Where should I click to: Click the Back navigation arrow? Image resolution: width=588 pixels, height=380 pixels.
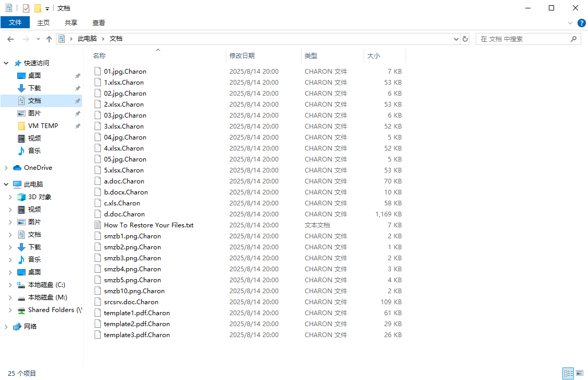(x=10, y=39)
